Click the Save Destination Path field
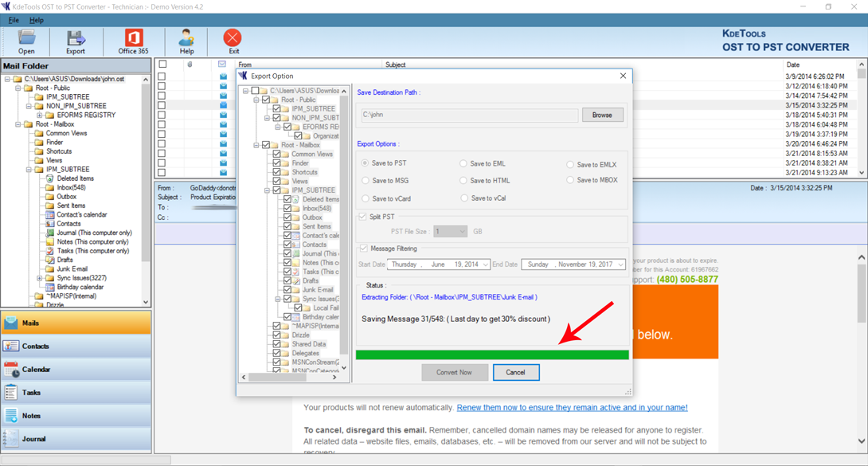Screen dimensions: 868x466 (469, 115)
